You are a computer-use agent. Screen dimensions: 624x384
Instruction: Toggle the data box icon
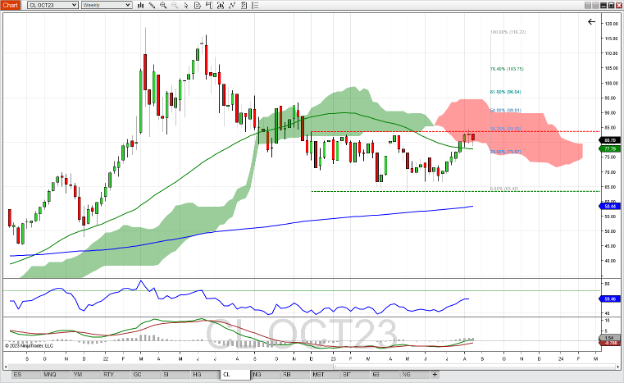pyautogui.click(x=197, y=5)
